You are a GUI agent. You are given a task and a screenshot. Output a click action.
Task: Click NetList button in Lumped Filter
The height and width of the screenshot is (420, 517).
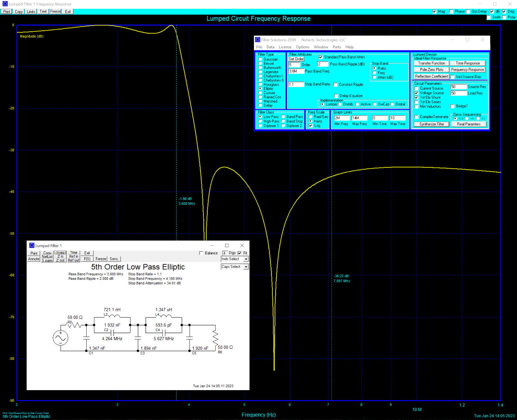(47, 257)
